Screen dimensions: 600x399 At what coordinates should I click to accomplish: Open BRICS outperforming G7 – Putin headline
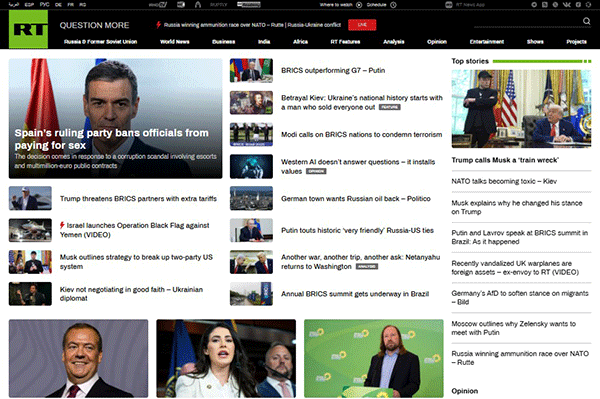pyautogui.click(x=333, y=70)
